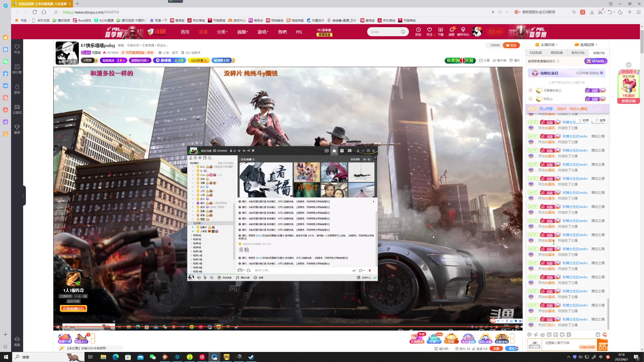Show hidden system tray icons
Image resolution: width=644 pixels, height=362 pixels.
[569, 357]
